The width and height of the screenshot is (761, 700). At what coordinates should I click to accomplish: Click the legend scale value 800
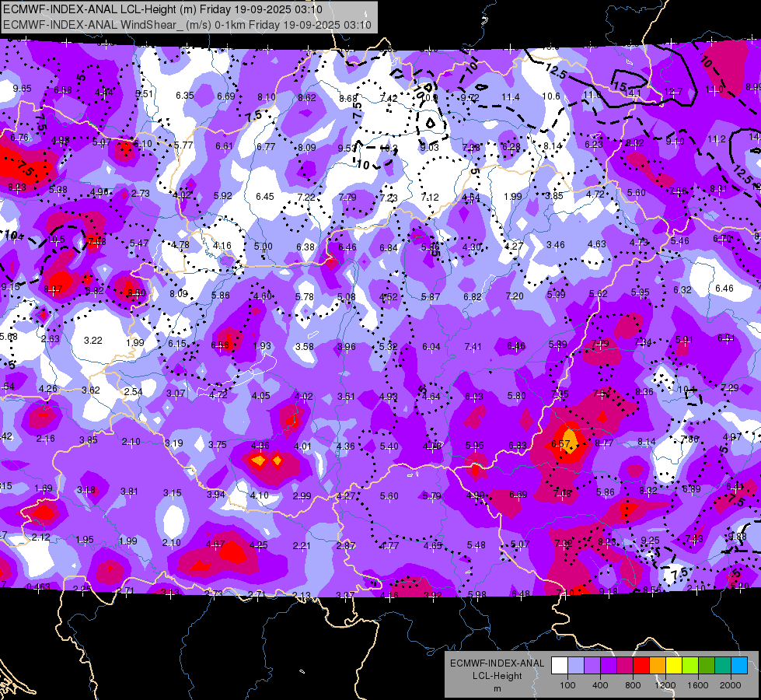pyautogui.click(x=633, y=685)
